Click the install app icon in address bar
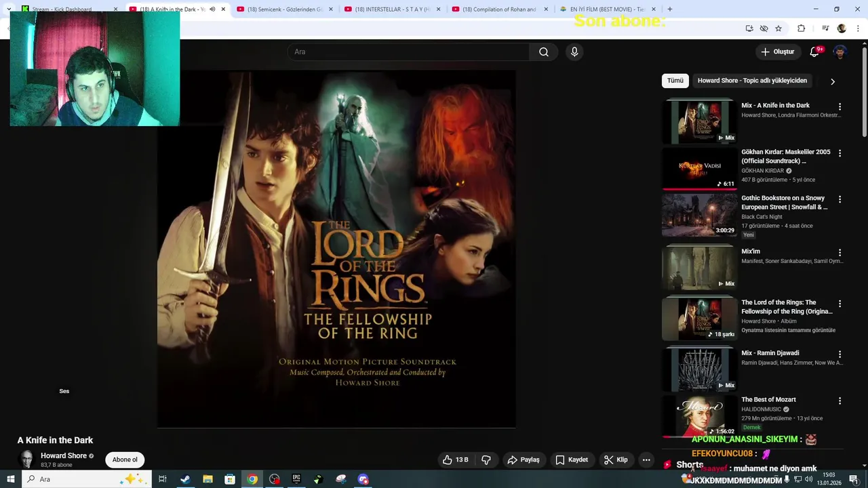The image size is (868, 488). point(749,28)
